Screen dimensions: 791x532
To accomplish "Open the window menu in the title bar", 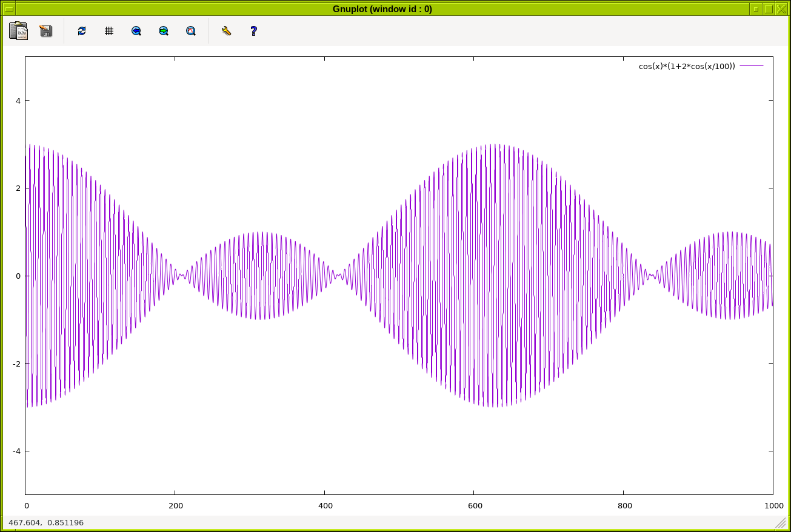I will click(9, 9).
